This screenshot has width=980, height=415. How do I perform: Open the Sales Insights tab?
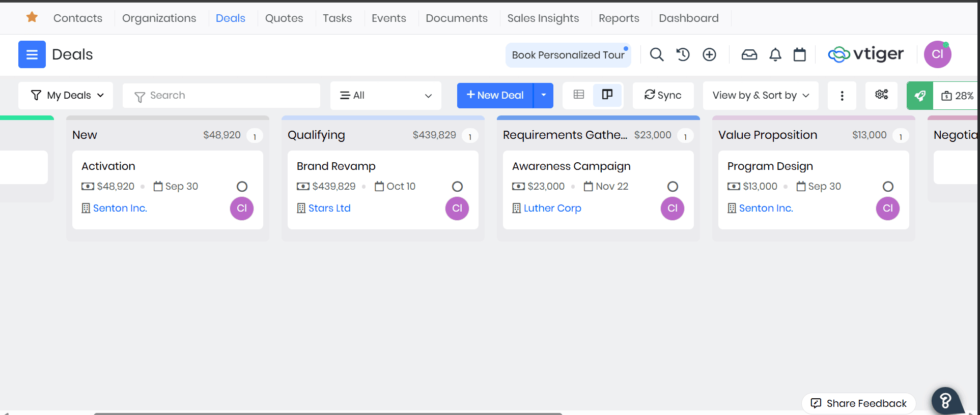[543, 18]
